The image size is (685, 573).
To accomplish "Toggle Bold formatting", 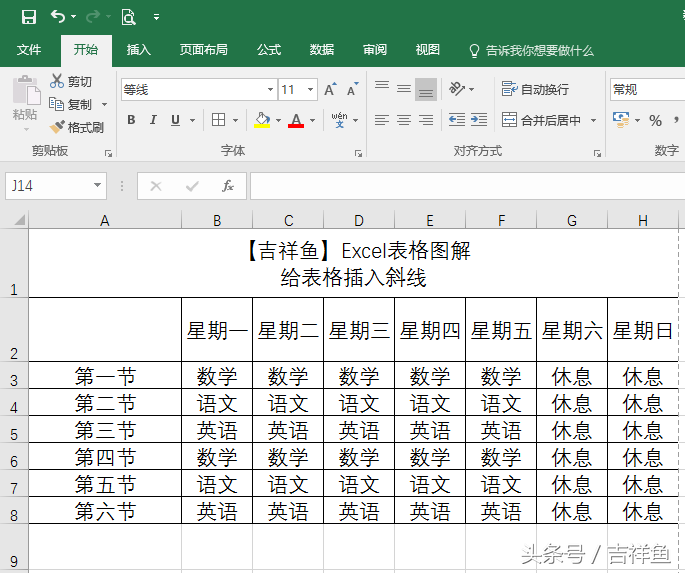I will tap(131, 120).
